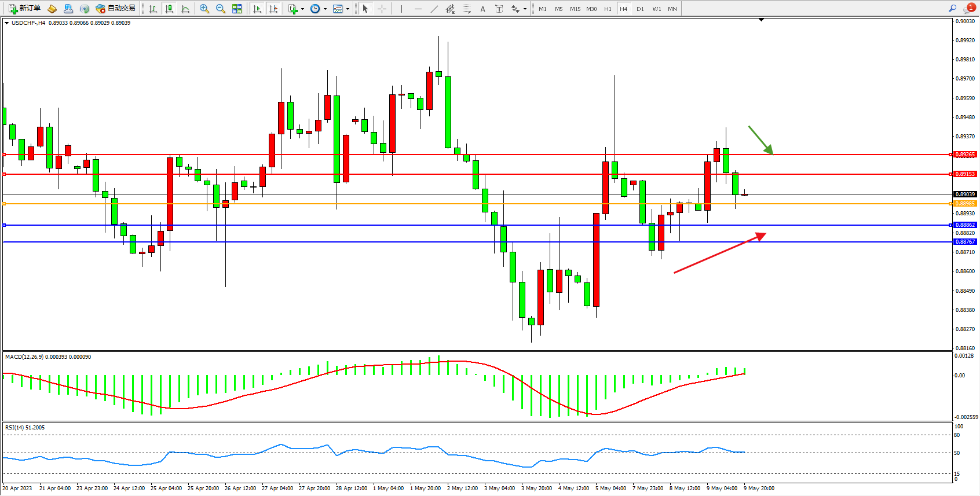Viewport: 980px width, 496px height.
Task: Expand the chart templates dropdown arrow
Action: click(348, 9)
